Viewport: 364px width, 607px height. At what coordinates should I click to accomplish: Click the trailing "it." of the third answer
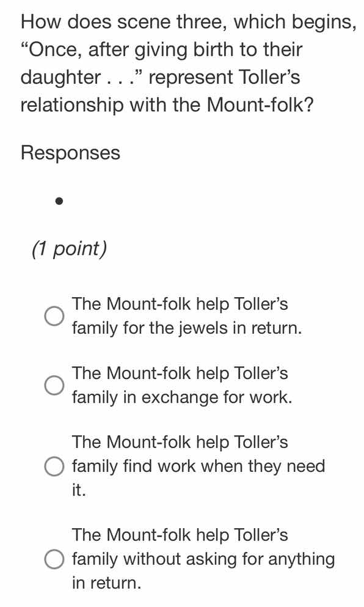pos(79,490)
